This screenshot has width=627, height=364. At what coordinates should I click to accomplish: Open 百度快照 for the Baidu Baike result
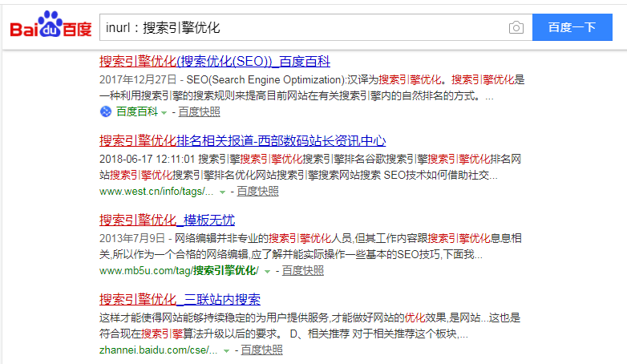pyautogui.click(x=199, y=112)
